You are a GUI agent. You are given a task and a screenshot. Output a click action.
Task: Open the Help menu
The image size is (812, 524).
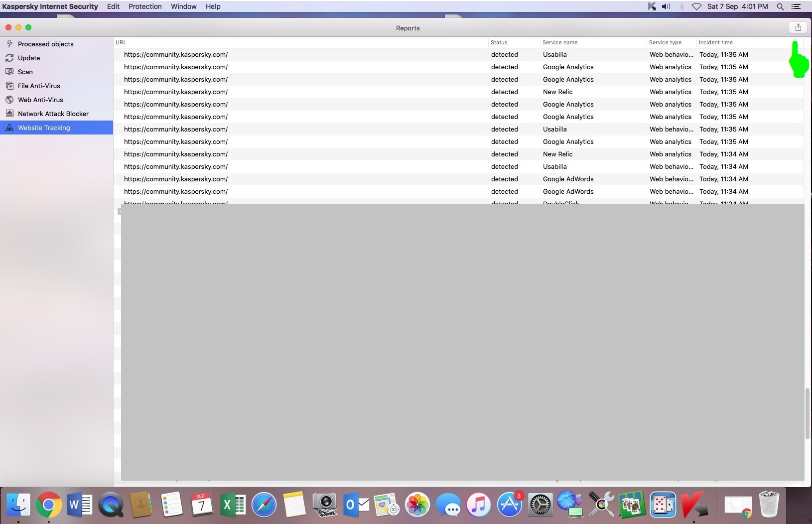[213, 6]
